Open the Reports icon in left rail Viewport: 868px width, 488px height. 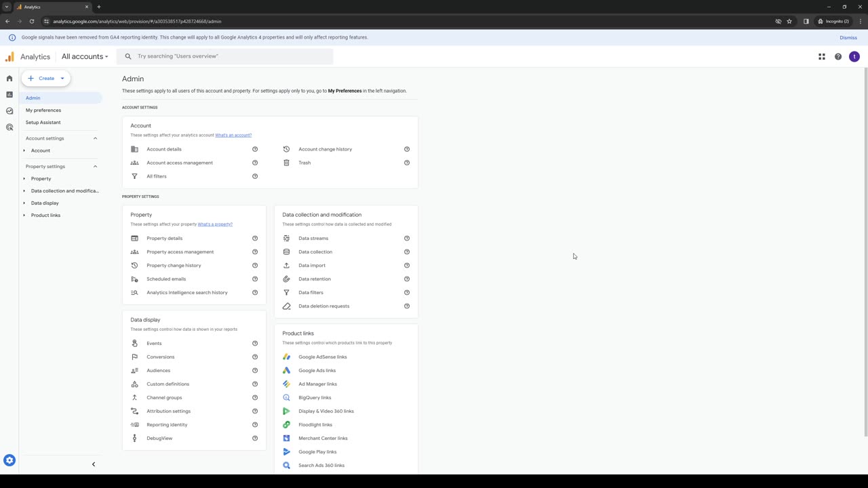9,95
